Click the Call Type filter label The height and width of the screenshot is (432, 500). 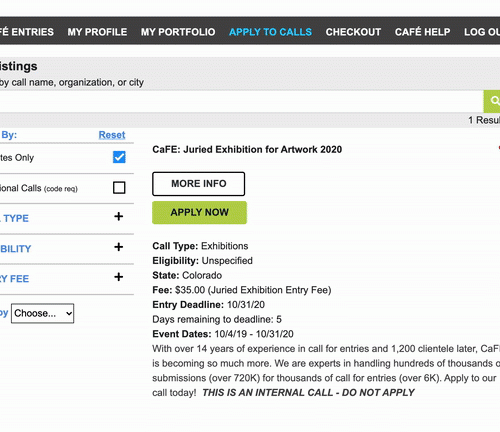tap(14, 218)
